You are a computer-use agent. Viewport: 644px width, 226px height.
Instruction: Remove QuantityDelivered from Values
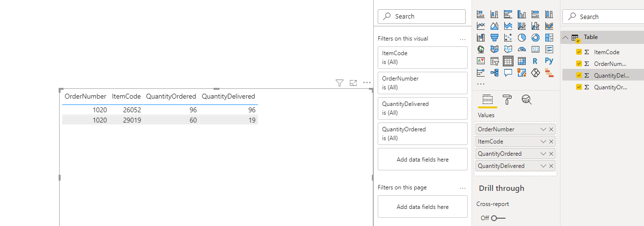click(551, 166)
